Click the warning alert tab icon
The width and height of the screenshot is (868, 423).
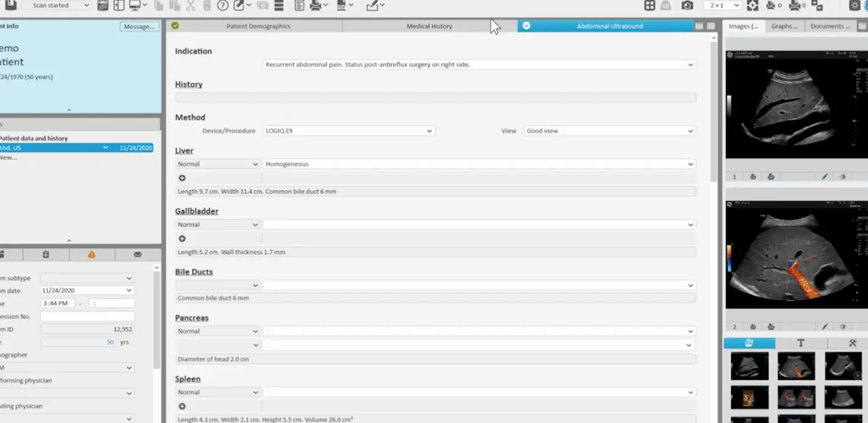click(x=91, y=254)
